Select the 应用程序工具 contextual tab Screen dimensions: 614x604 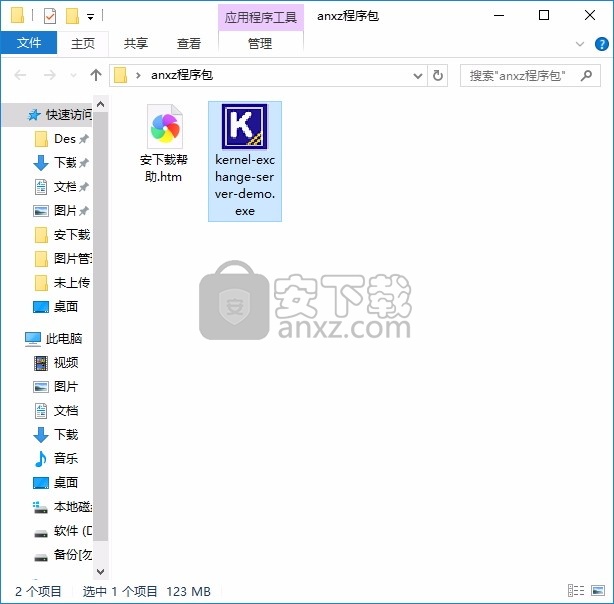pyautogui.click(x=260, y=17)
